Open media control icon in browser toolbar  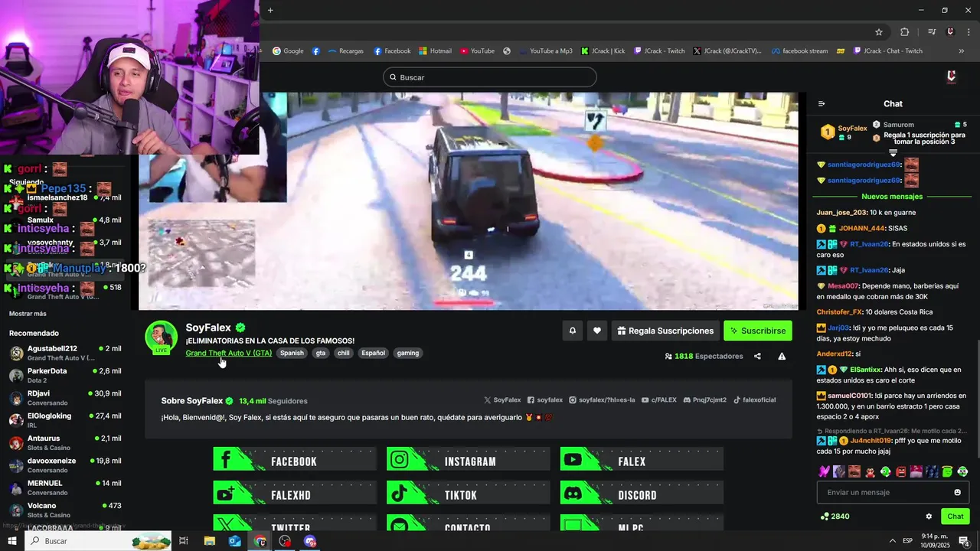point(932,32)
